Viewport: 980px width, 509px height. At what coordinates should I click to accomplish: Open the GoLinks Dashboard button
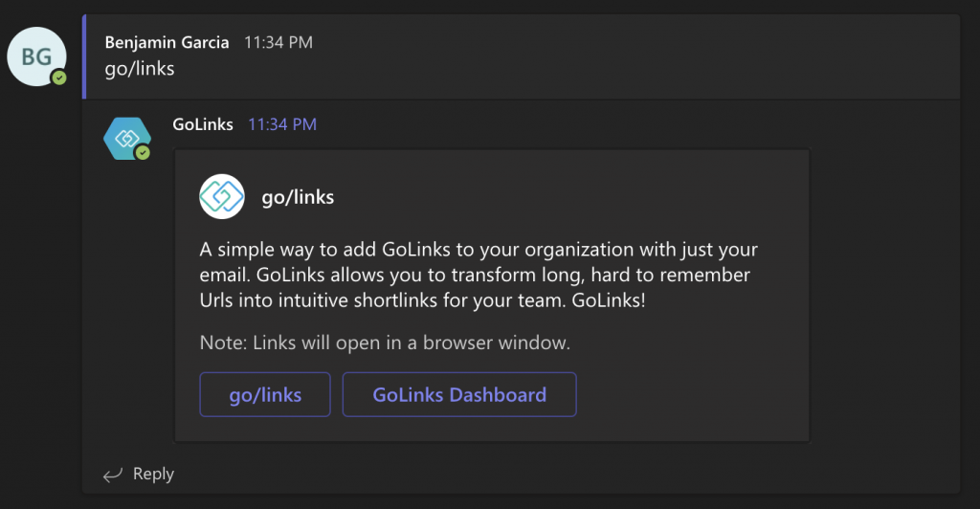coord(459,395)
